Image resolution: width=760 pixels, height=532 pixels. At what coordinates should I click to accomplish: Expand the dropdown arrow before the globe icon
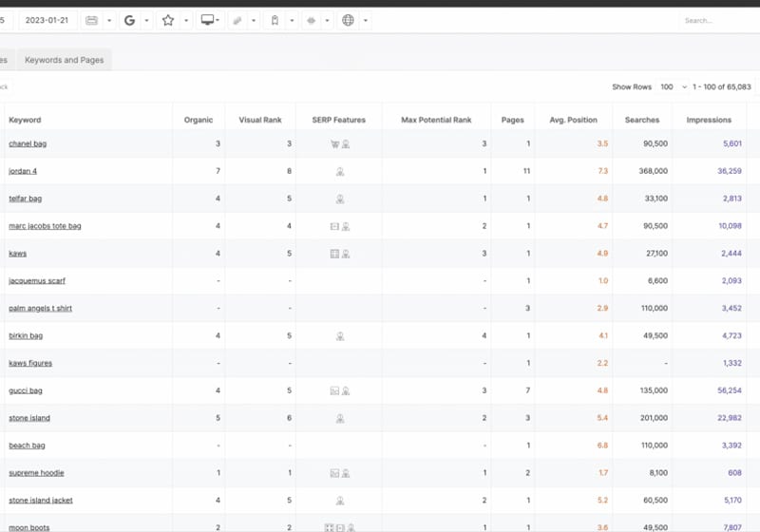(x=327, y=20)
